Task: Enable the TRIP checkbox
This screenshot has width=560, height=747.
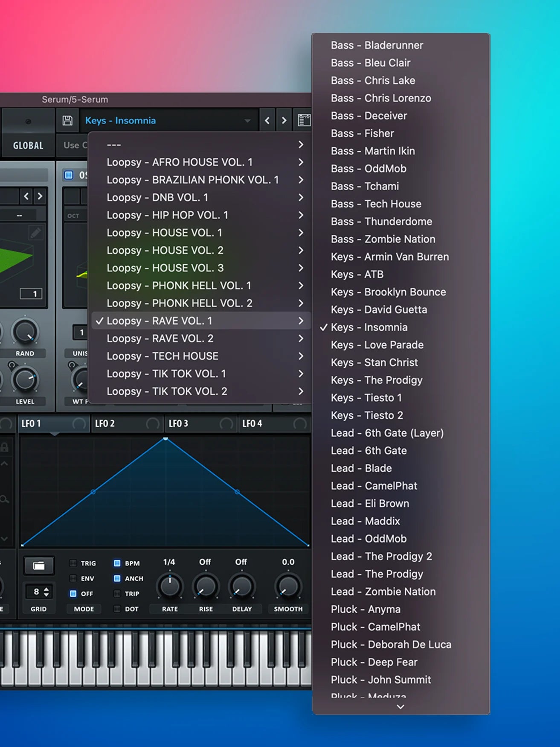Action: point(117,593)
